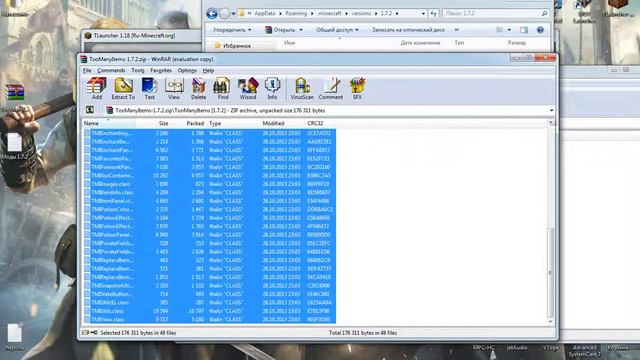Show more Explorer toolbar commands chevron

[x=456, y=30]
